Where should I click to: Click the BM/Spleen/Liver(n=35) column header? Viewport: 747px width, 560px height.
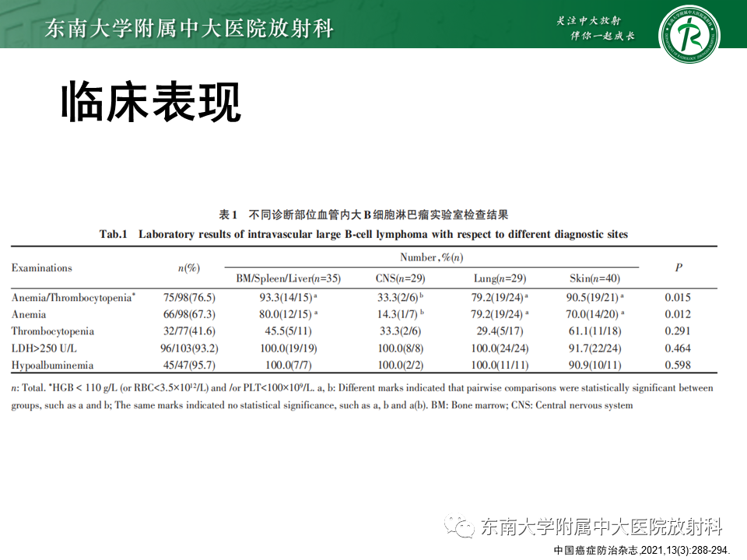(288, 278)
